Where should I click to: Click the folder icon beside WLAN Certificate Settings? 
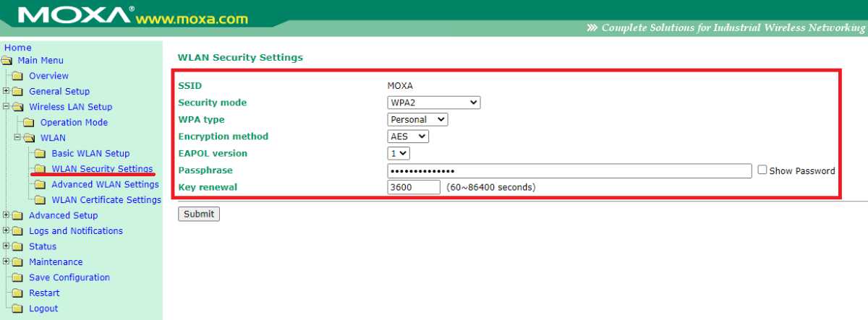[x=41, y=200]
